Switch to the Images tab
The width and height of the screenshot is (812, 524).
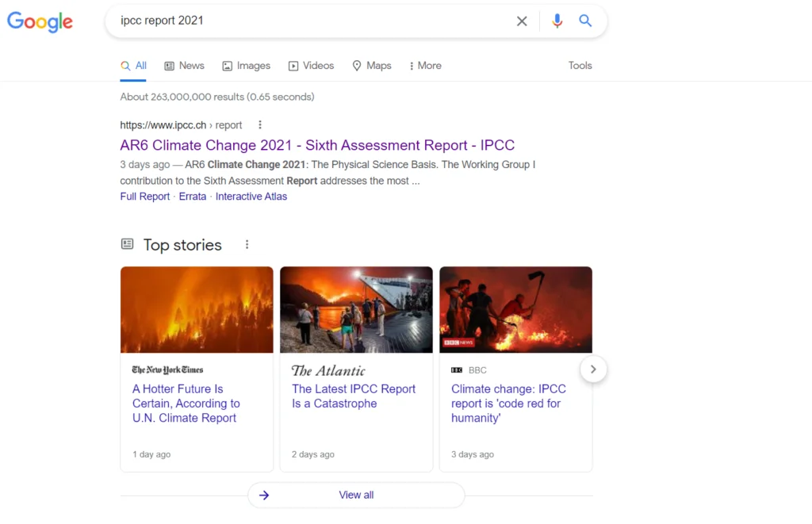(247, 66)
